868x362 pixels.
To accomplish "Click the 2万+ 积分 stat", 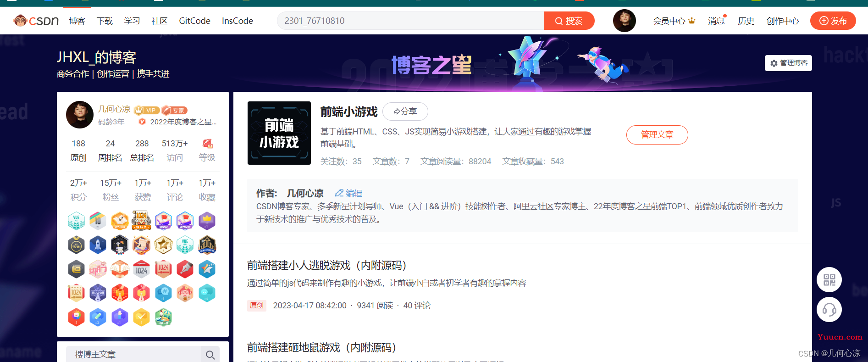I will click(78, 190).
